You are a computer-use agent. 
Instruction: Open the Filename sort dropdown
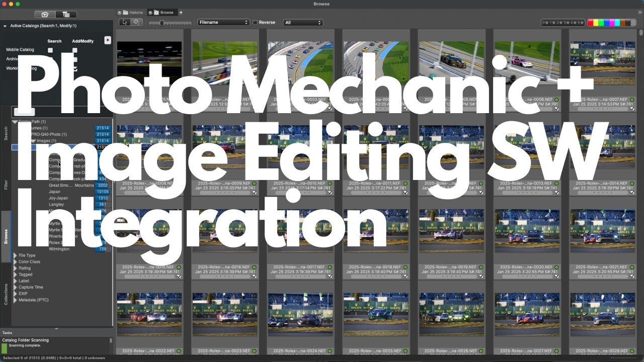[x=223, y=23]
